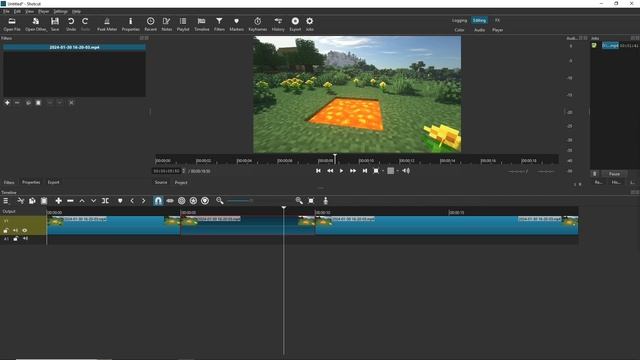Open the Notes panel
The height and width of the screenshot is (360, 640).
point(167,24)
